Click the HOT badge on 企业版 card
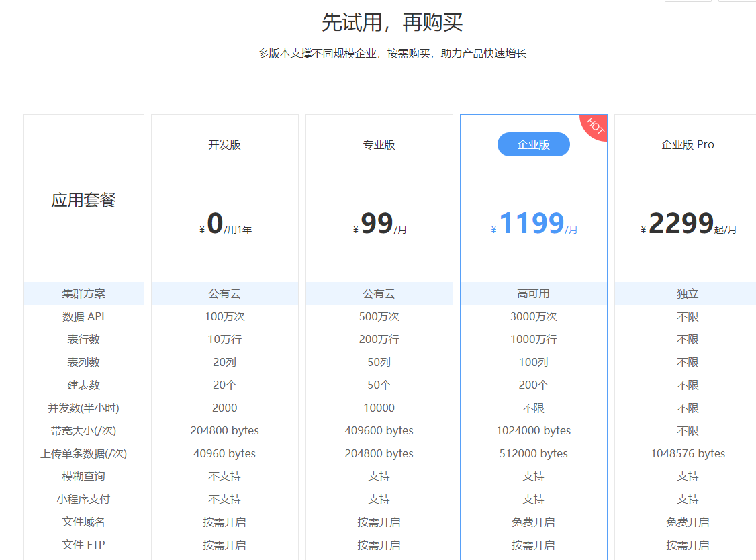 pos(595,126)
